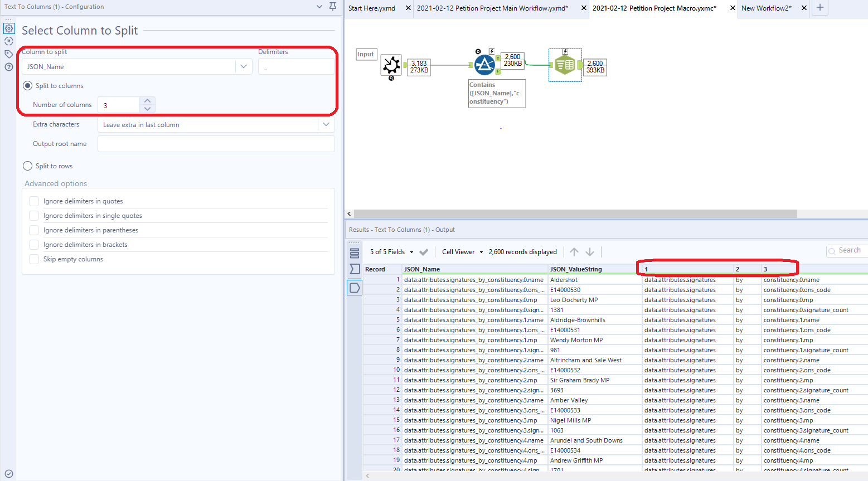Viewport: 868px width, 481px height.
Task: Enable Ignore delimiters in quotes
Action: (34, 201)
